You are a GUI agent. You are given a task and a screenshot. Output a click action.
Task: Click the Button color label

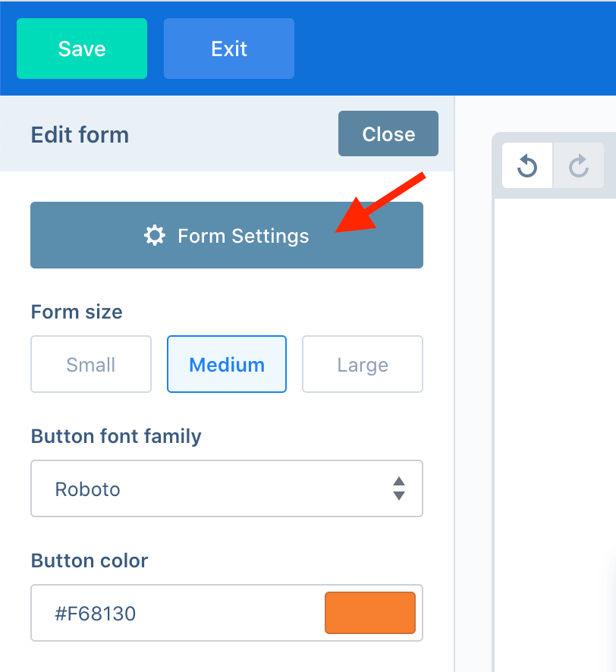pos(90,561)
